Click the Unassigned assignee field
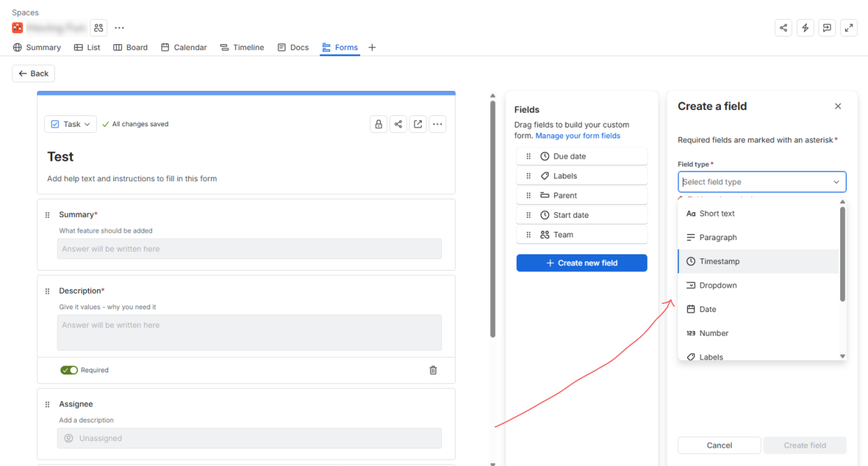The height and width of the screenshot is (466, 868). 250,438
